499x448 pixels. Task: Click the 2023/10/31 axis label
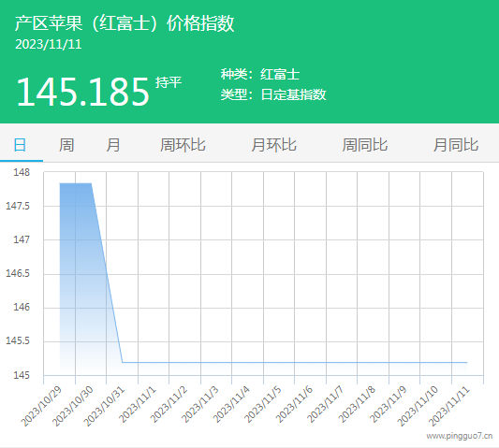[x=104, y=406]
